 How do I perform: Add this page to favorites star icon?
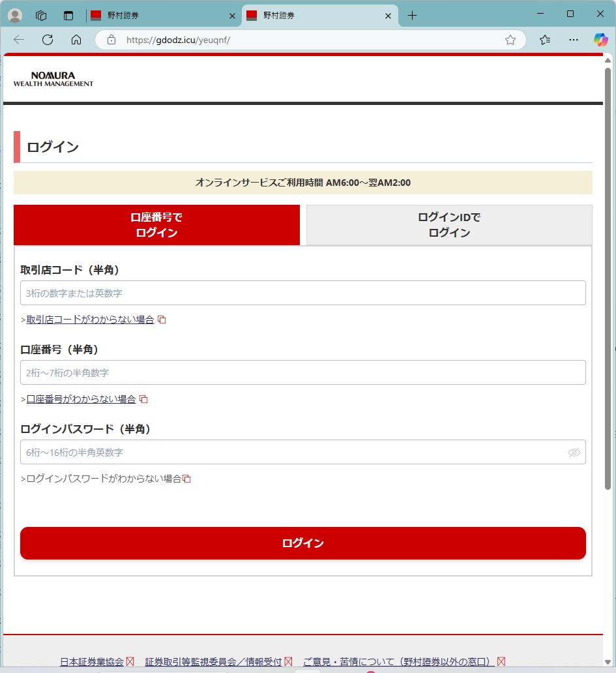point(510,40)
